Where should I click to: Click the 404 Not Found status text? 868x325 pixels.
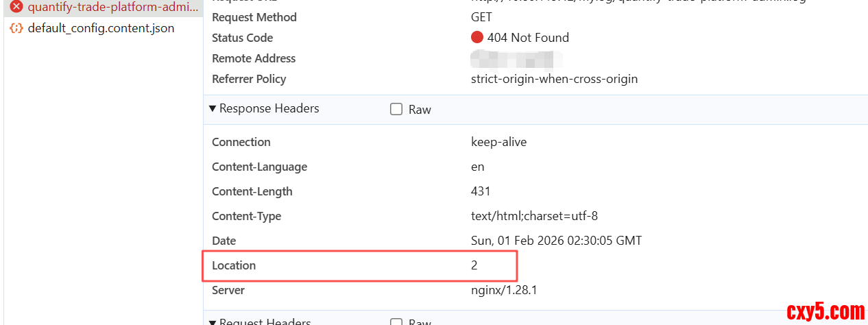(x=528, y=38)
